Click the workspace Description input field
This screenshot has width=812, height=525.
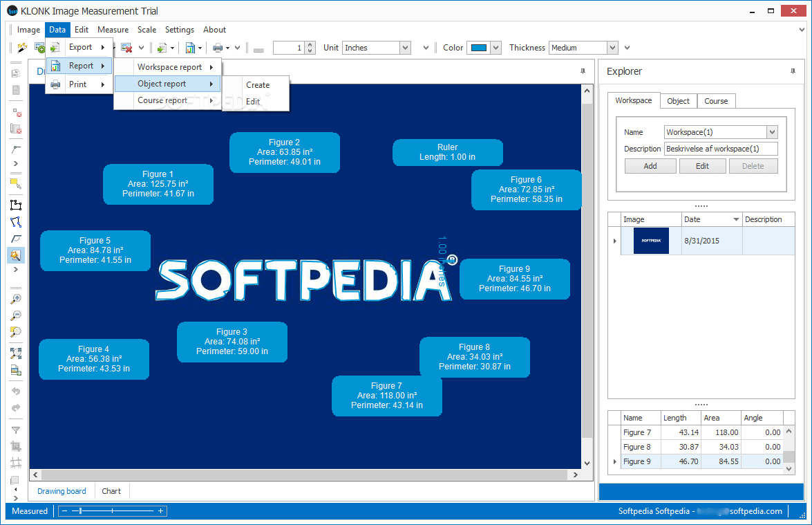[x=720, y=149]
